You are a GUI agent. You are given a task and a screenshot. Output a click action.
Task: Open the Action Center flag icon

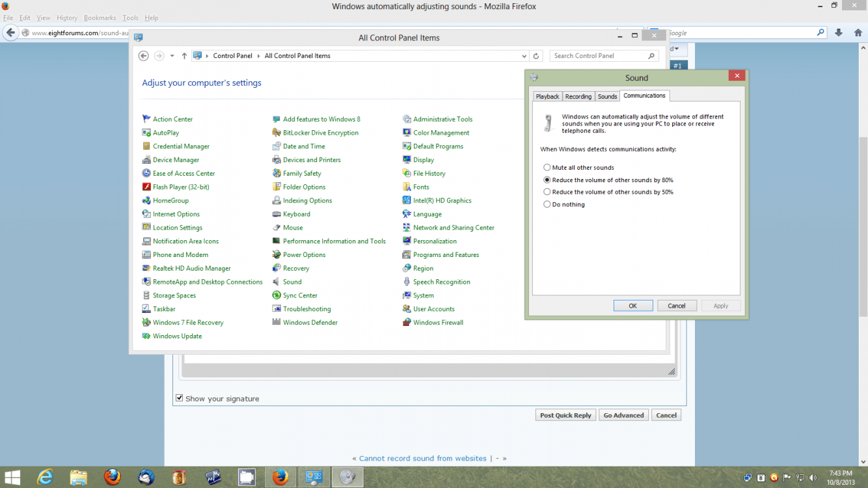click(x=146, y=119)
